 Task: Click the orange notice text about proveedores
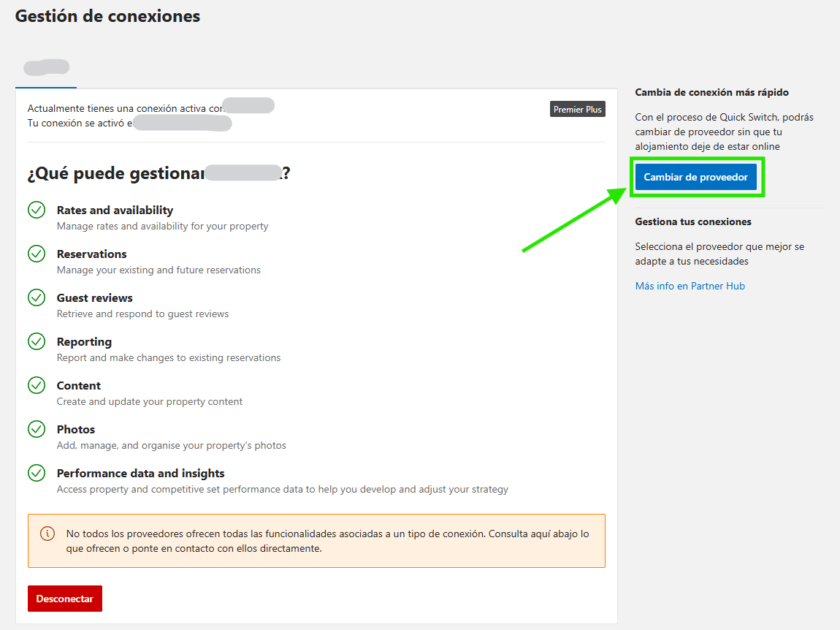point(327,541)
